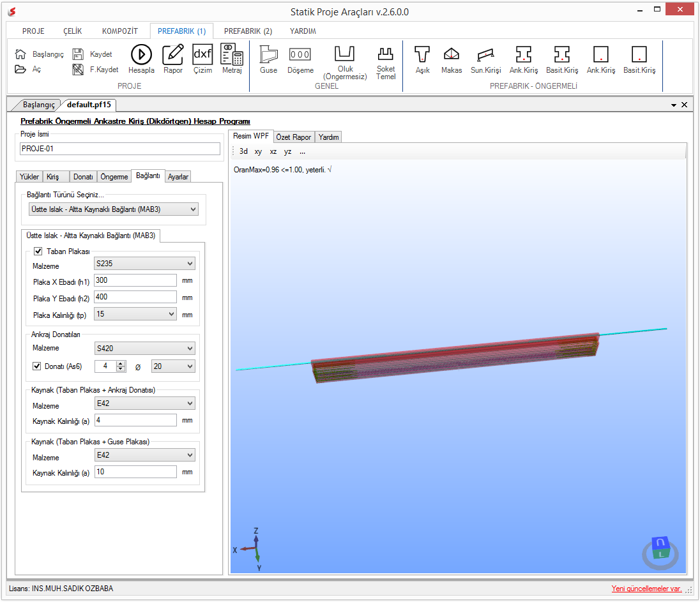The height and width of the screenshot is (602, 700).
Task: Open the Ayarlar settings tab
Action: (x=178, y=177)
